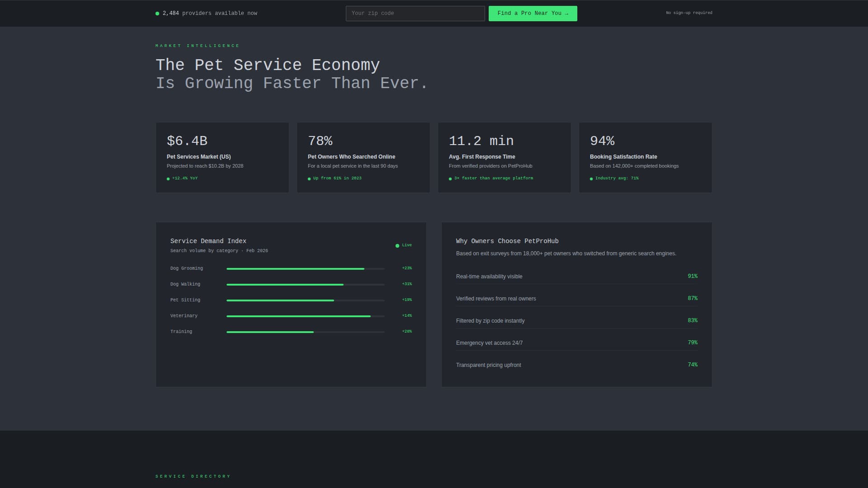Click 'Service Demand Index' title
This screenshot has height=488, width=868.
point(208,241)
